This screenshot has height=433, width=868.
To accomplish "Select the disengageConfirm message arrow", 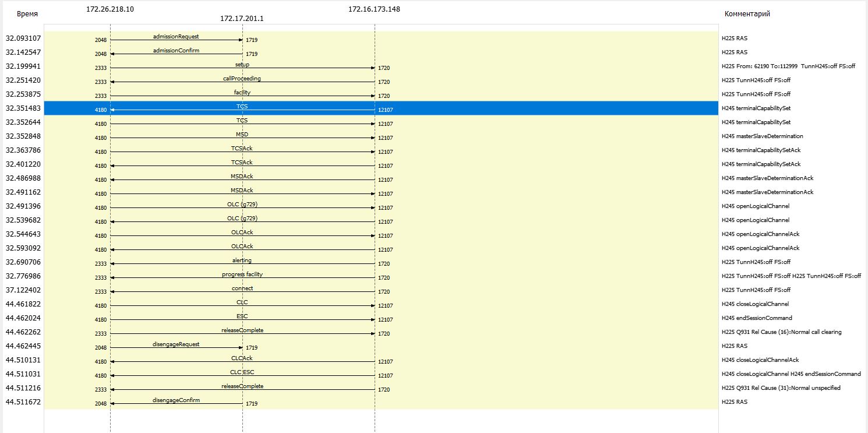I will [x=176, y=404].
